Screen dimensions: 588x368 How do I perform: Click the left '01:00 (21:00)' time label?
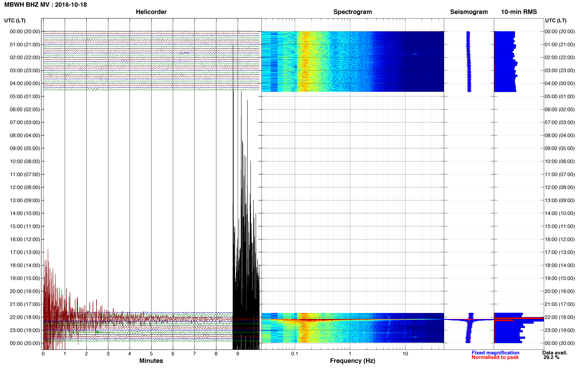25,45
